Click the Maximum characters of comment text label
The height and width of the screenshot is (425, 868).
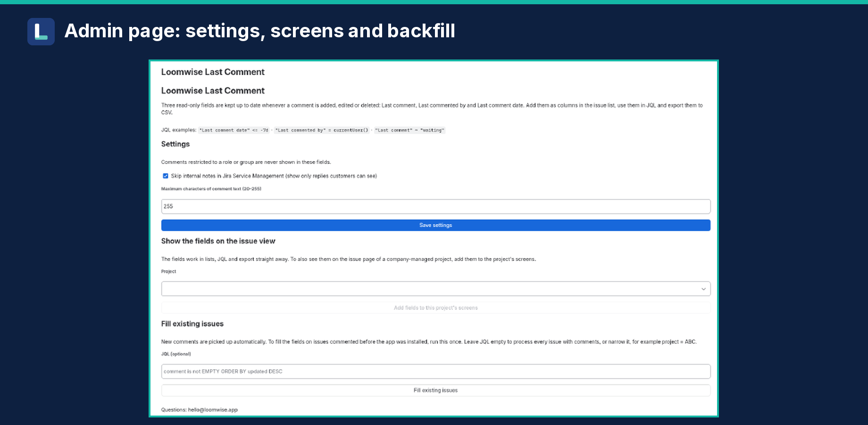pos(211,189)
